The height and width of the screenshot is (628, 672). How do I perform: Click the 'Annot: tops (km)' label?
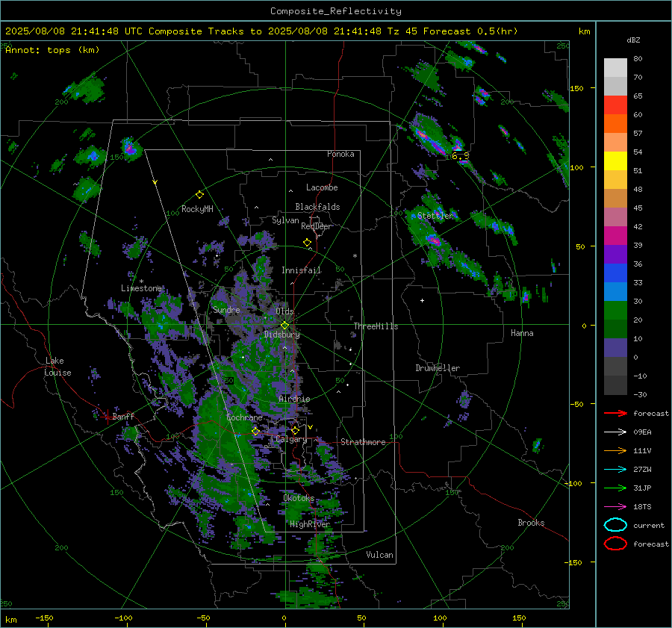52,50
